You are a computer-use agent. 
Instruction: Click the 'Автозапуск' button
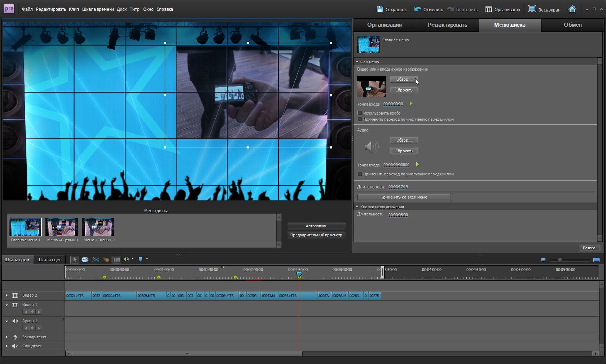(316, 226)
